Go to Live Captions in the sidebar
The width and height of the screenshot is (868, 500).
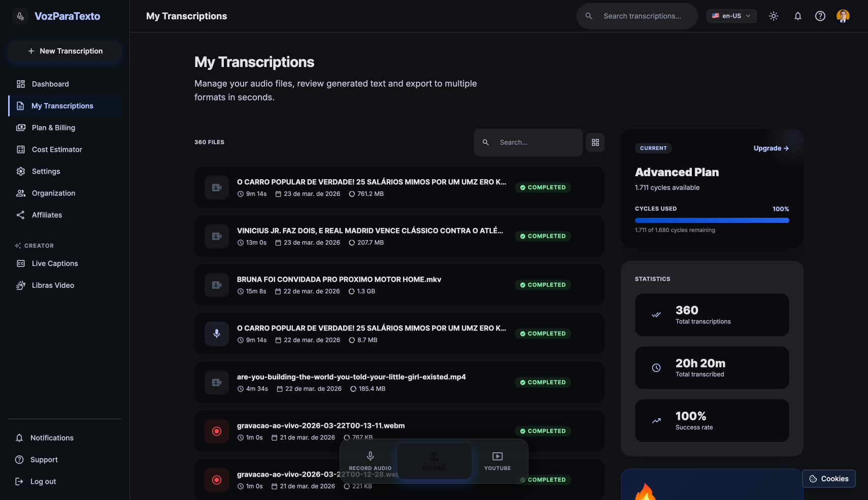[x=55, y=263]
